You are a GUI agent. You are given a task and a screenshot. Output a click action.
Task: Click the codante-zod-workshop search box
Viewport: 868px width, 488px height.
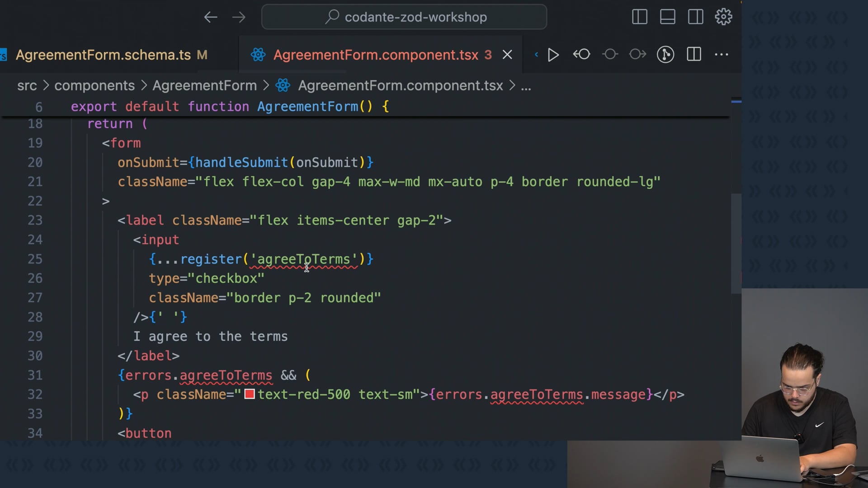click(x=404, y=17)
